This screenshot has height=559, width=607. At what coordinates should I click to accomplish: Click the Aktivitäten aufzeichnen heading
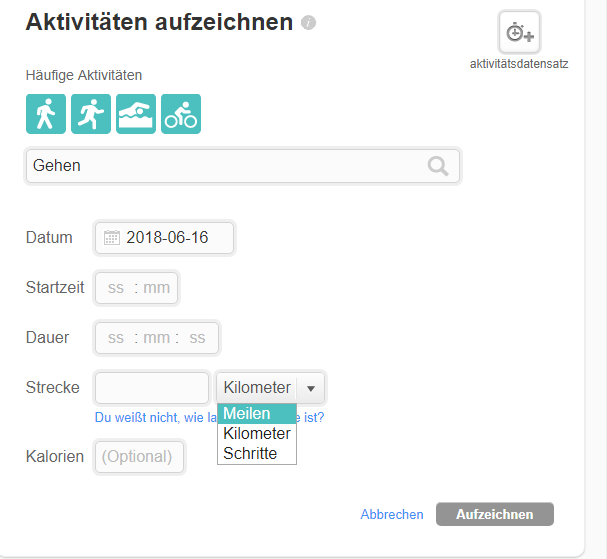pyautogui.click(x=159, y=22)
